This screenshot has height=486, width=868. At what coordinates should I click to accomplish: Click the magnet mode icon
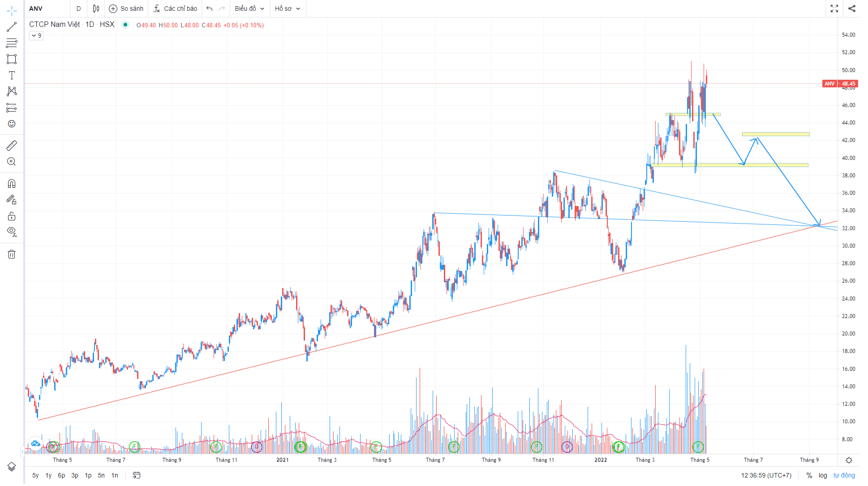[x=12, y=184]
